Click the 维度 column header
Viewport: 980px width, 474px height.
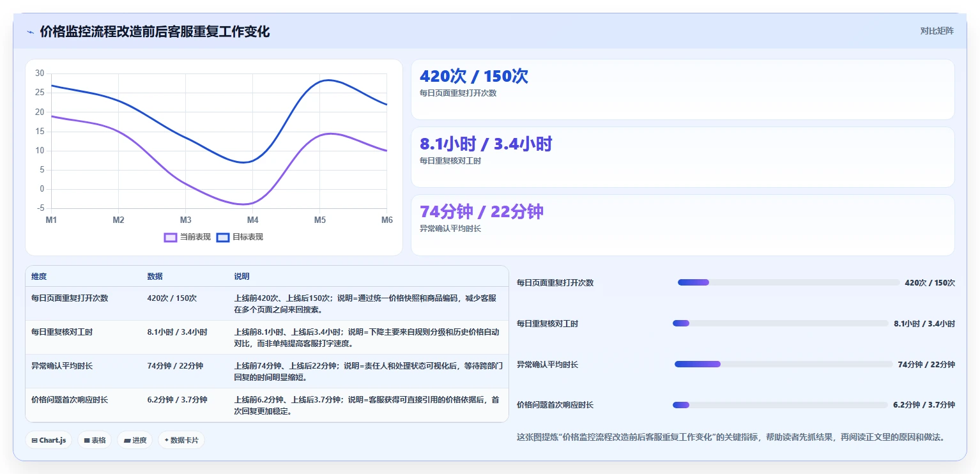click(x=39, y=277)
